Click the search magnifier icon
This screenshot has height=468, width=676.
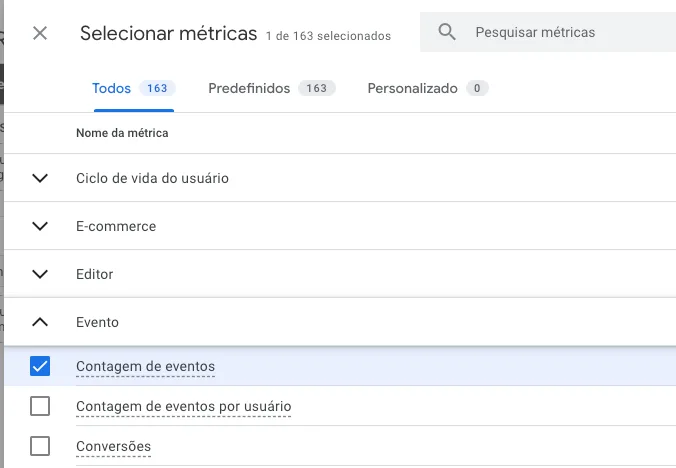pyautogui.click(x=448, y=33)
